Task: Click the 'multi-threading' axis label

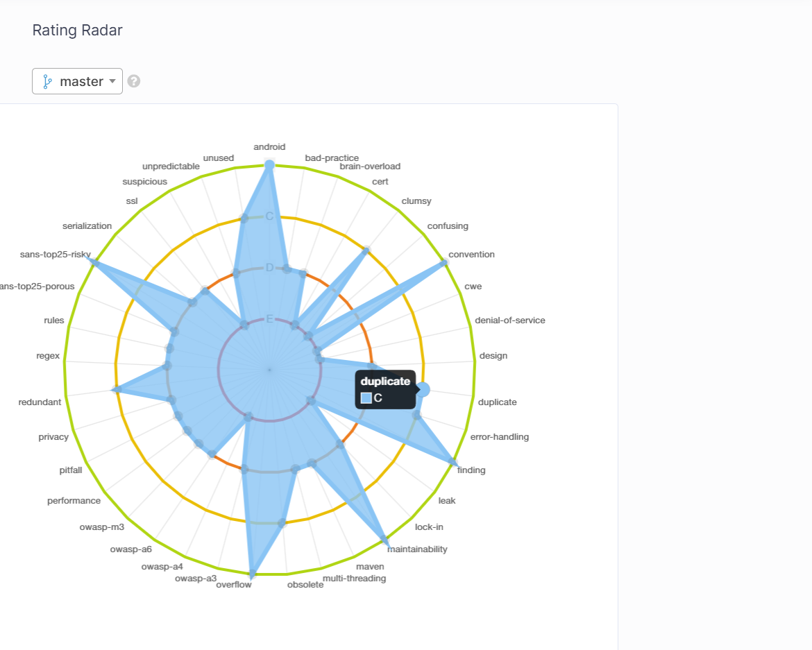Action: 354,578
